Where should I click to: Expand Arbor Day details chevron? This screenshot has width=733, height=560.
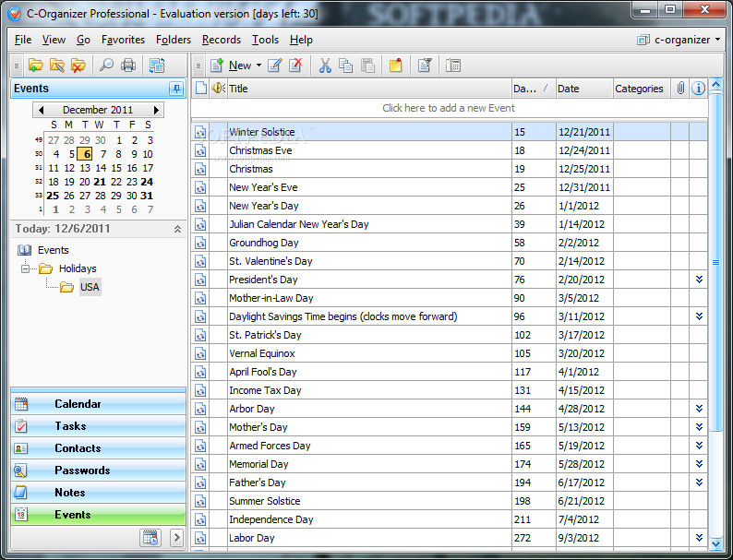pos(699,409)
